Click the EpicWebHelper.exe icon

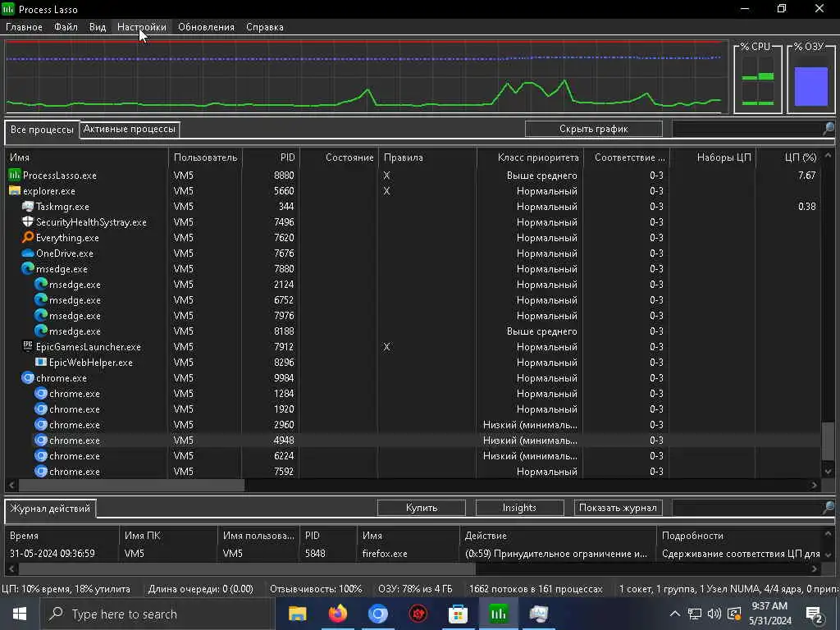[x=41, y=362]
